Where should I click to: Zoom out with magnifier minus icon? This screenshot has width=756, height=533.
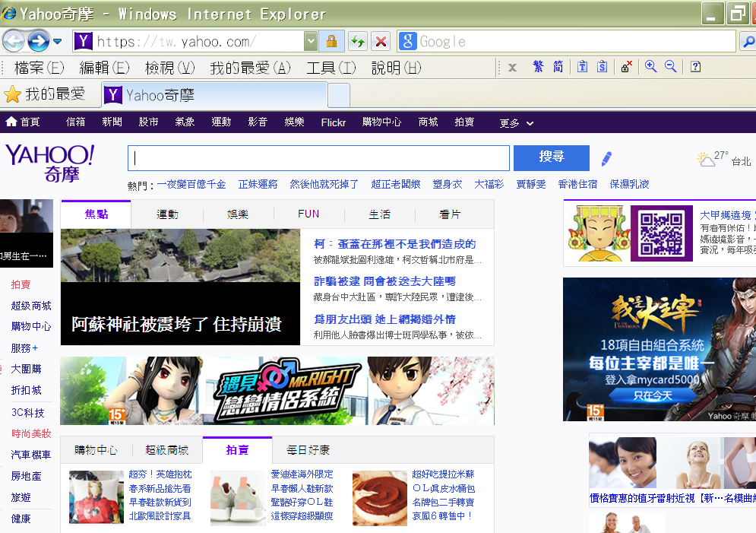(x=671, y=67)
